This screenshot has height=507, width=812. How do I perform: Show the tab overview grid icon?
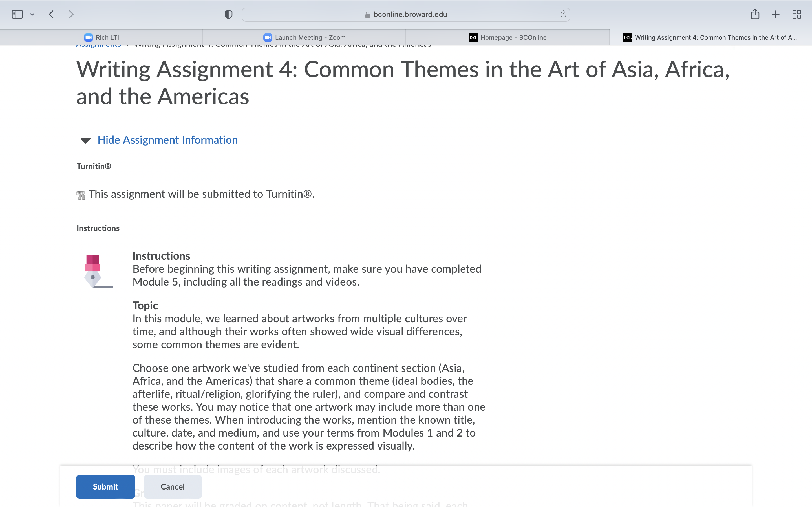[796, 14]
